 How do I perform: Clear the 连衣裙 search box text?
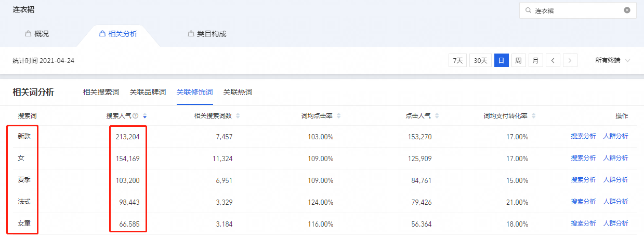point(627,10)
